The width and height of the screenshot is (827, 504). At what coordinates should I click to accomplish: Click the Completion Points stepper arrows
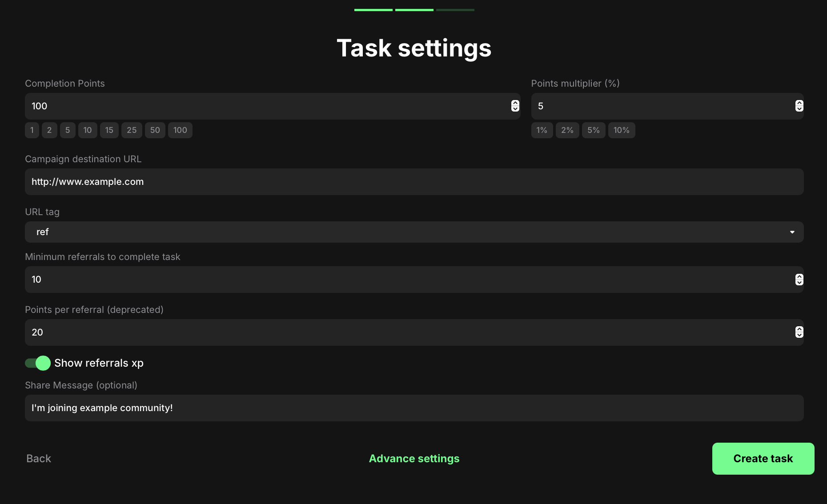(x=515, y=106)
